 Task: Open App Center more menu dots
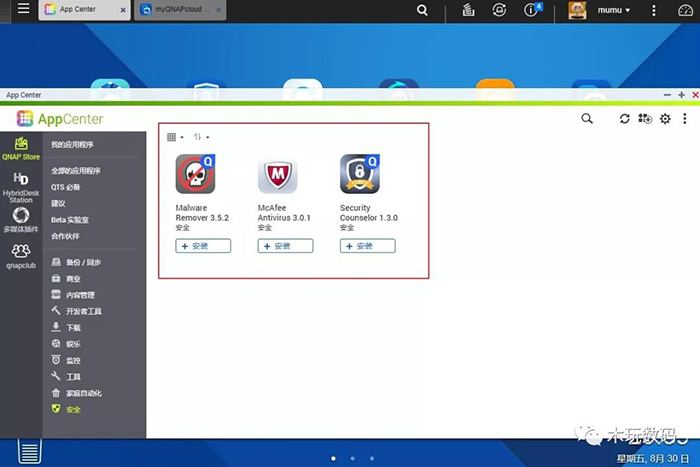point(684,119)
